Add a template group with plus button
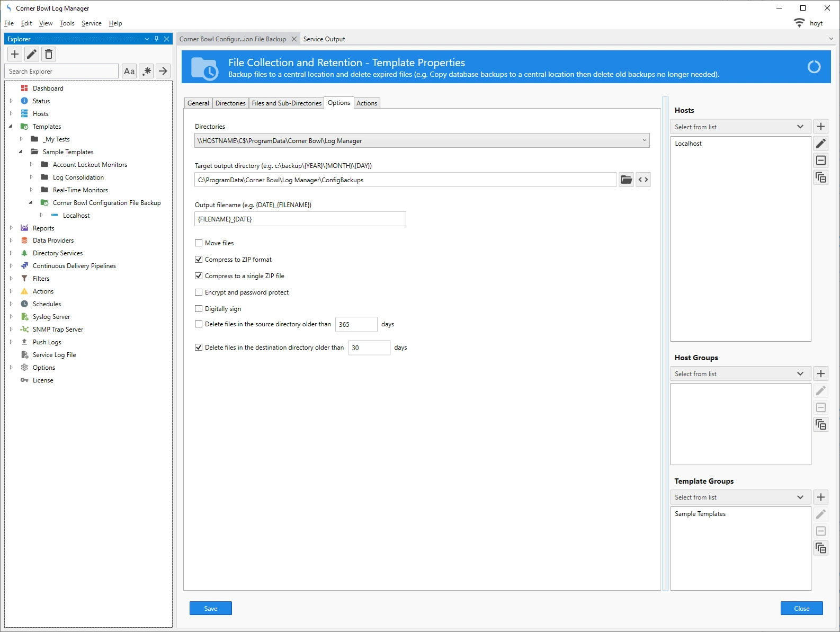The image size is (840, 632). pyautogui.click(x=821, y=497)
